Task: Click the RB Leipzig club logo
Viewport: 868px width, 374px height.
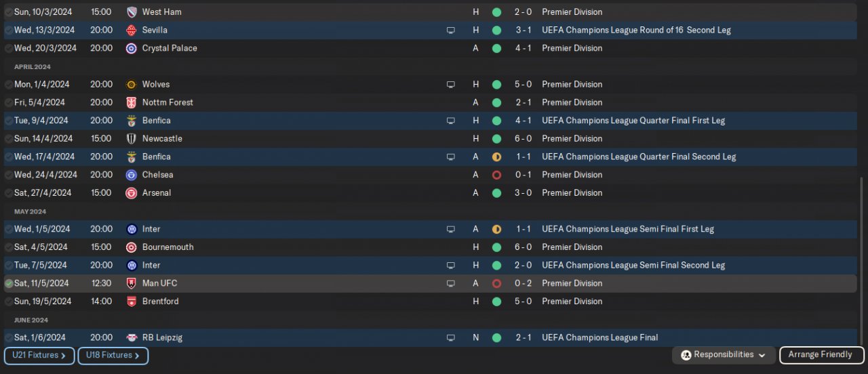Action: (132, 338)
